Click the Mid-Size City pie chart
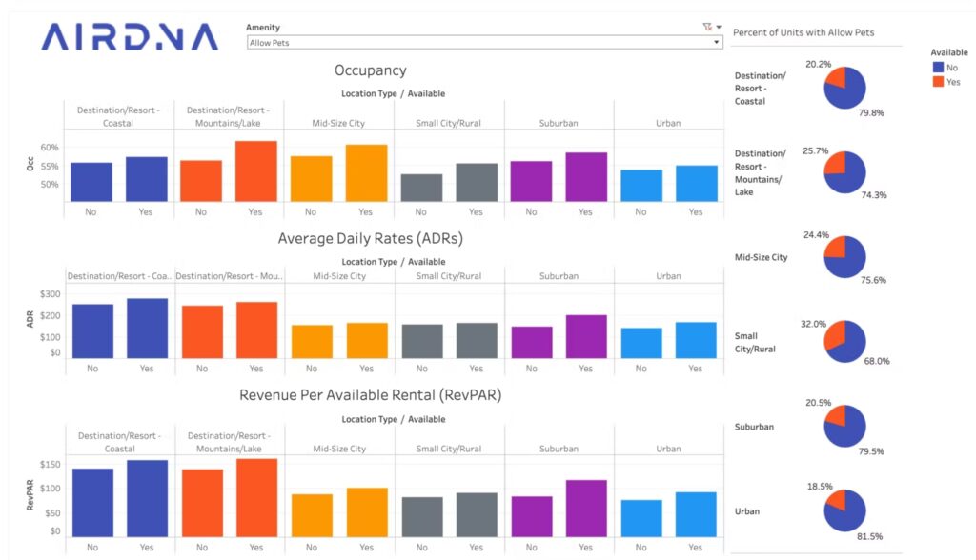976x560 pixels. (844, 256)
